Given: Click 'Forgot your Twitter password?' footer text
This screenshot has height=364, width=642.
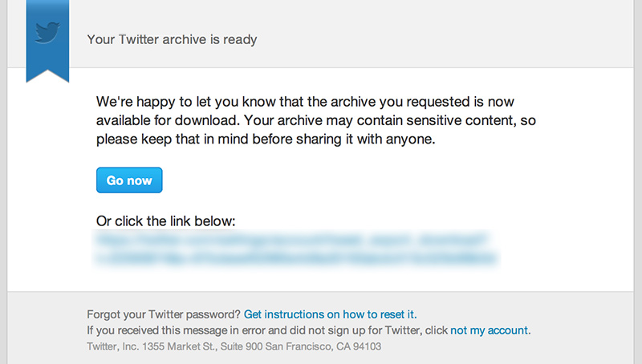Looking at the screenshot, I should (x=163, y=314).
